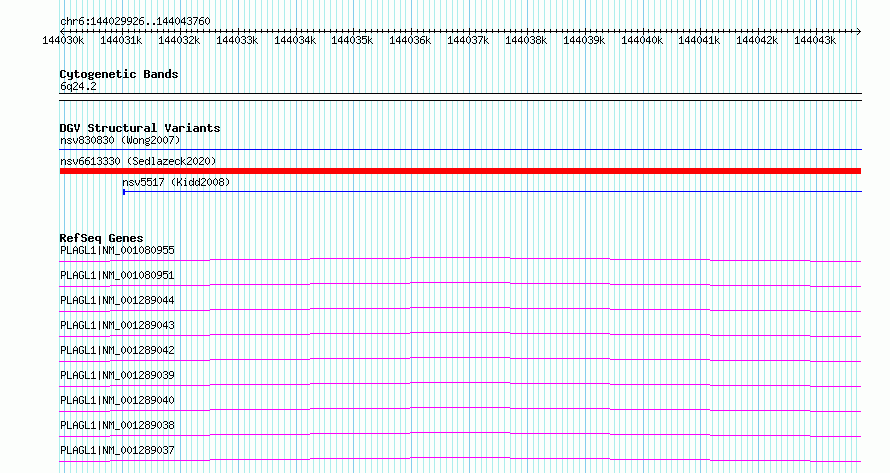
Task: Open transcript PLAGL1|NM_001289043 label
Action: 117,325
